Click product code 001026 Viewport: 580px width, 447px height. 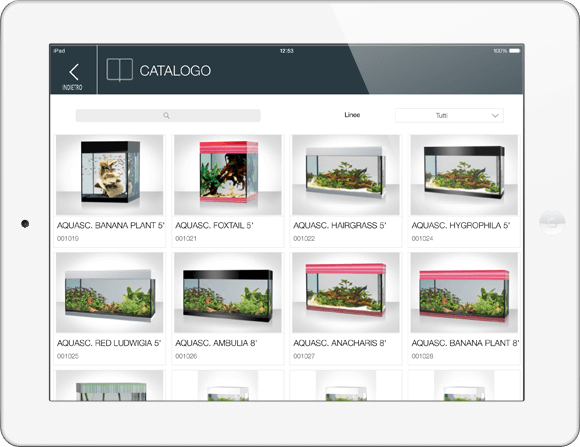point(186,356)
